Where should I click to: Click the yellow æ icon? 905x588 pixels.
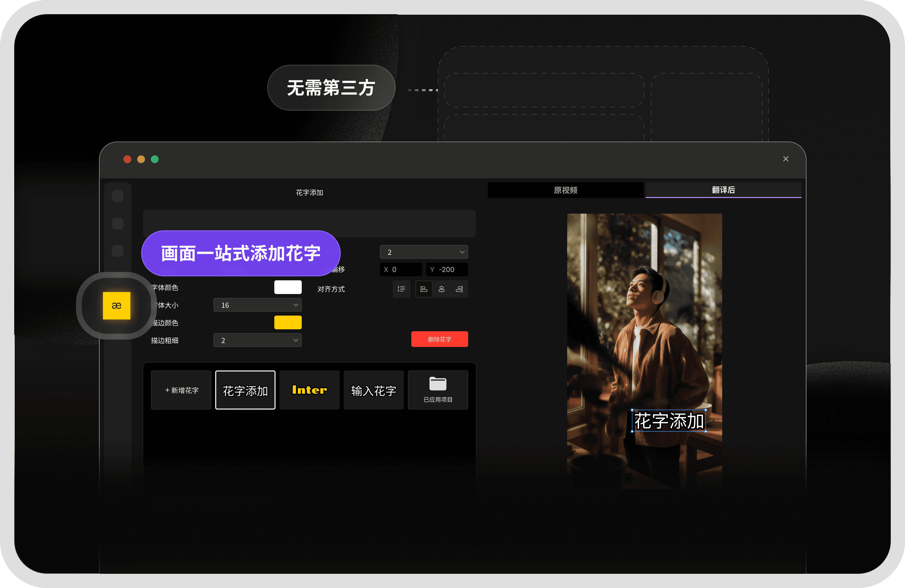tap(116, 306)
